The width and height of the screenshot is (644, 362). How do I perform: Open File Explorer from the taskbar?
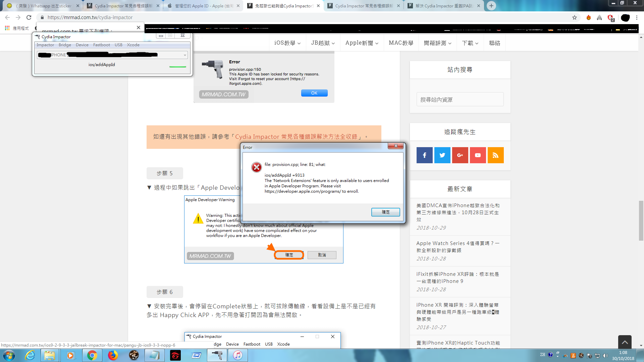click(50, 355)
